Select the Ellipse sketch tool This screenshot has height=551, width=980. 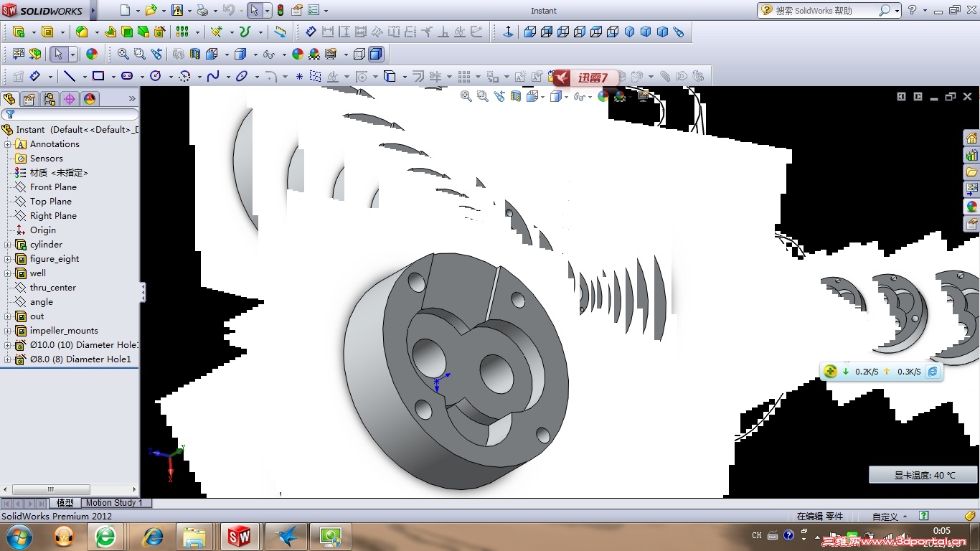[x=242, y=76]
